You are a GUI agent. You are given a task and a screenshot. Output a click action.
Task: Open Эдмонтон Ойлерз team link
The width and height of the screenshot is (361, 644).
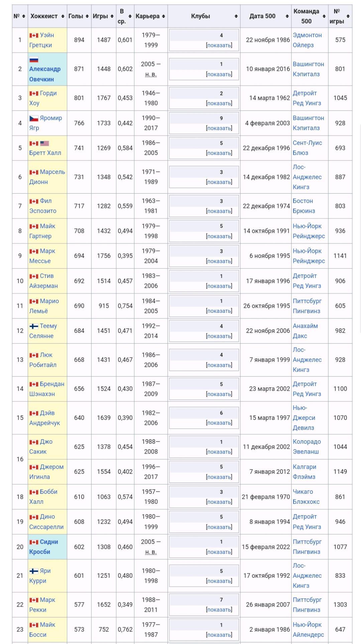307,40
